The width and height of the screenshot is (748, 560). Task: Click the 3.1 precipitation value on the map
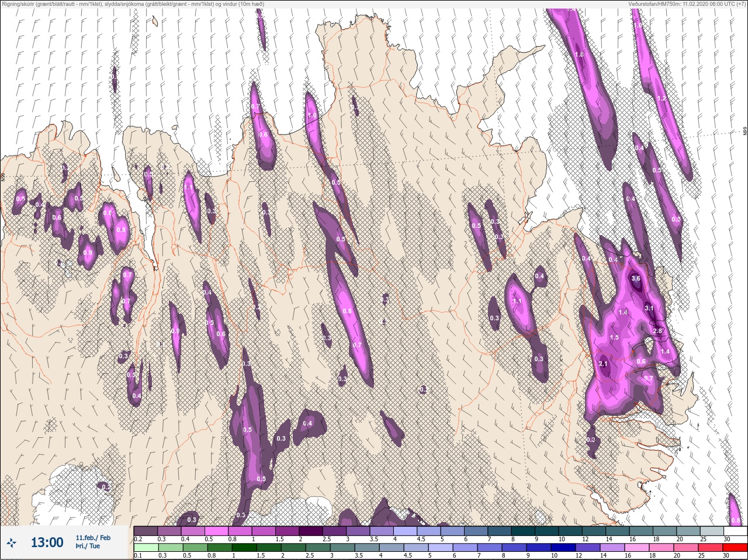pos(649,308)
